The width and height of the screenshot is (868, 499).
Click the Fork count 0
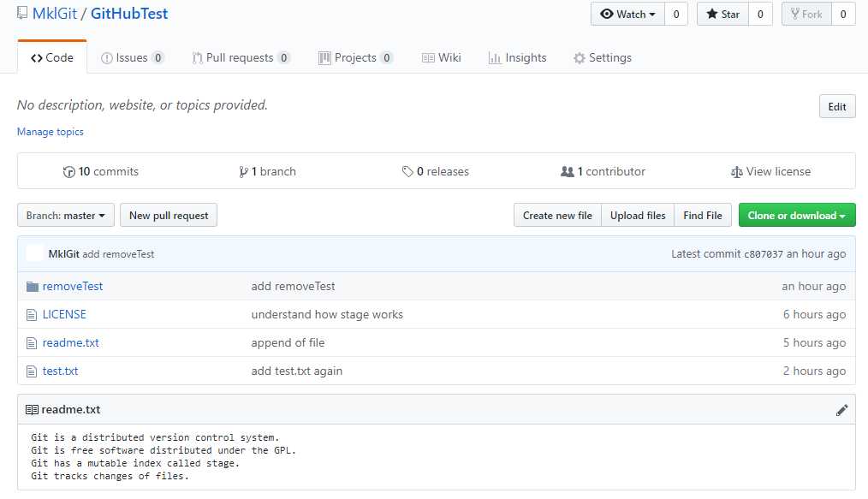(x=843, y=15)
